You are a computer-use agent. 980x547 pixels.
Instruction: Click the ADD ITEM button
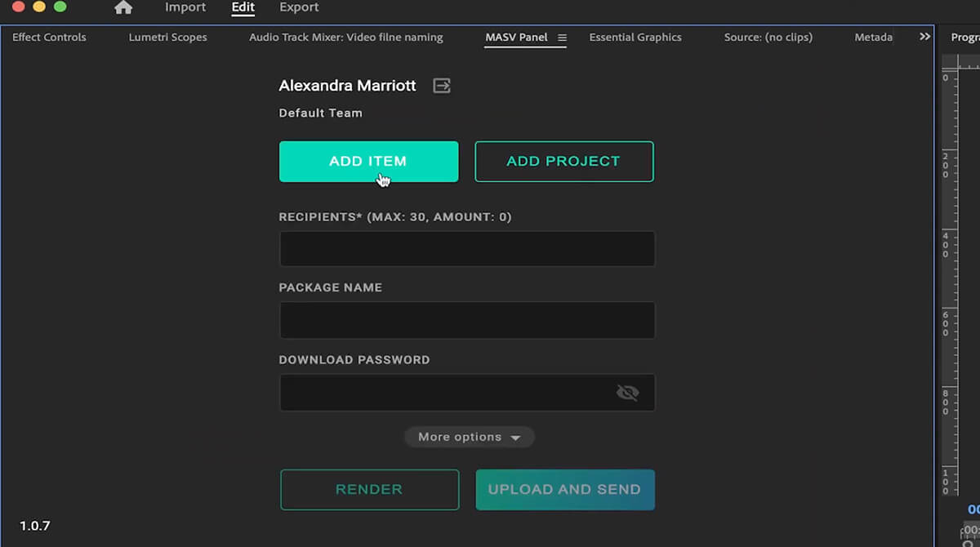pyautogui.click(x=368, y=161)
